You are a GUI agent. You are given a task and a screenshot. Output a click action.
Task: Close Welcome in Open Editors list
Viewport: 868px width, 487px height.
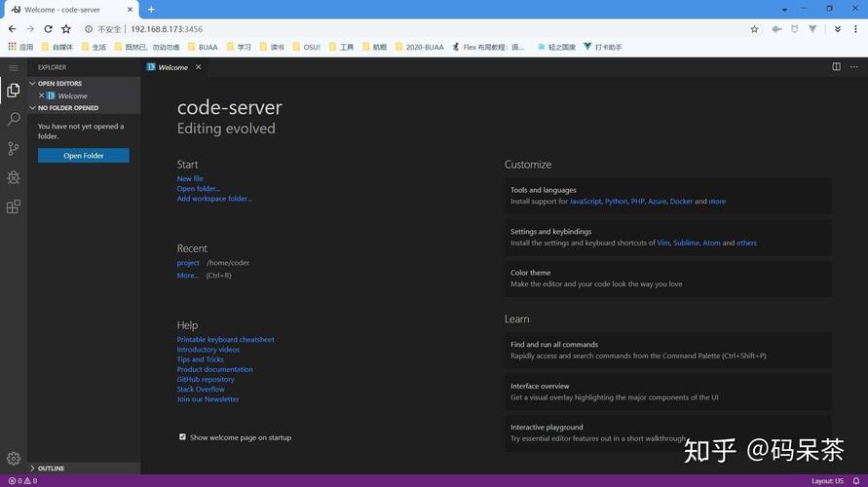tap(42, 95)
